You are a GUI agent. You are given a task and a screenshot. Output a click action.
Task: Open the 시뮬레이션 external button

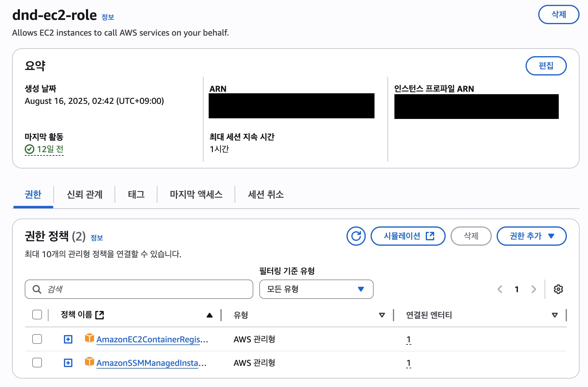coord(408,236)
